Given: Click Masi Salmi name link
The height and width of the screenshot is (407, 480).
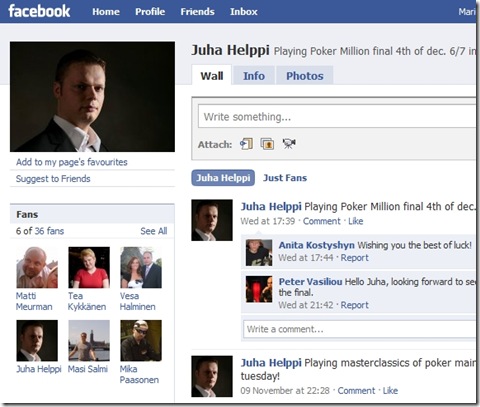Looking at the screenshot, I should [x=88, y=369].
